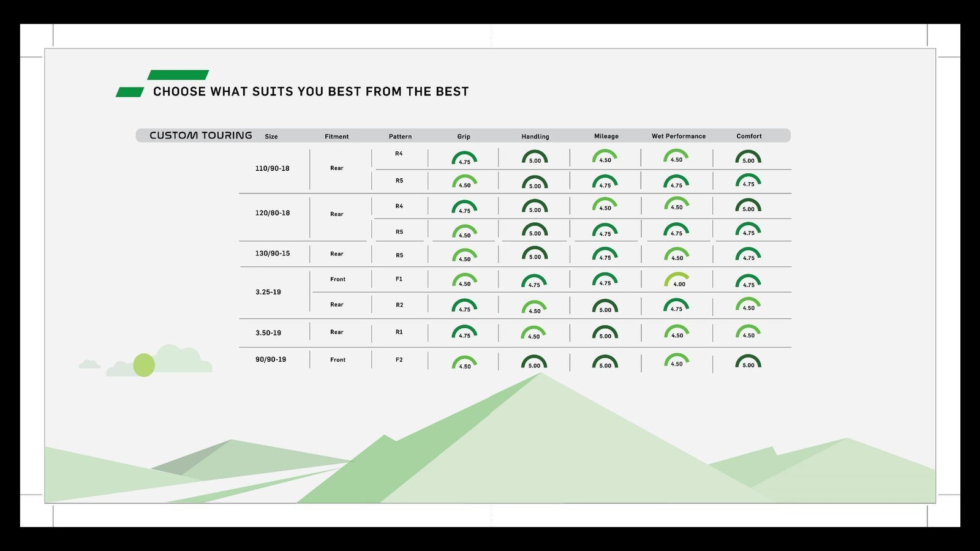The width and height of the screenshot is (980, 551).
Task: Select the small grey cloud at left
Action: [89, 364]
